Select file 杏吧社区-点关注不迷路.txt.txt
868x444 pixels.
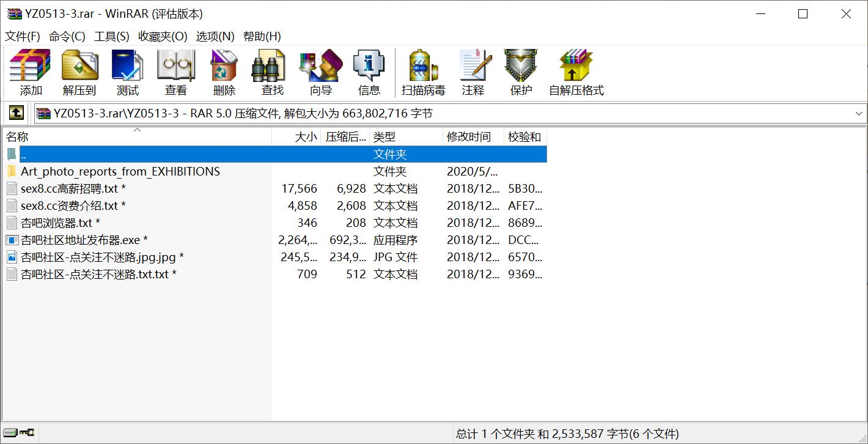click(x=98, y=274)
